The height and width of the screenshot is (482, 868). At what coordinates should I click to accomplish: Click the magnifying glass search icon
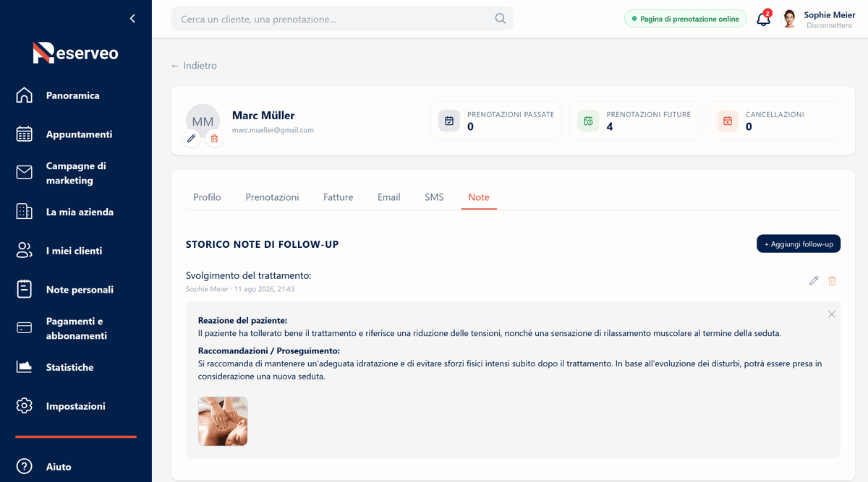click(x=501, y=19)
